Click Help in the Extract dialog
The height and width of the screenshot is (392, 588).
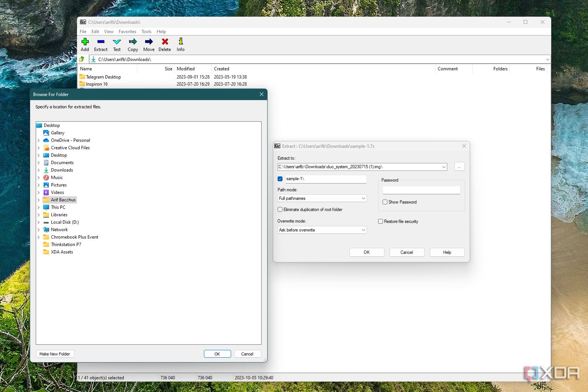(447, 252)
